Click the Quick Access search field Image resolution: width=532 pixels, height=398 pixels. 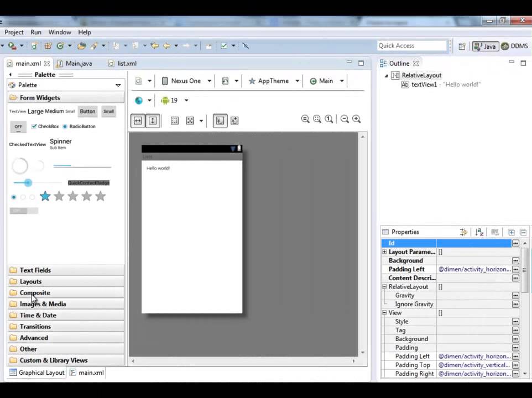[412, 46]
